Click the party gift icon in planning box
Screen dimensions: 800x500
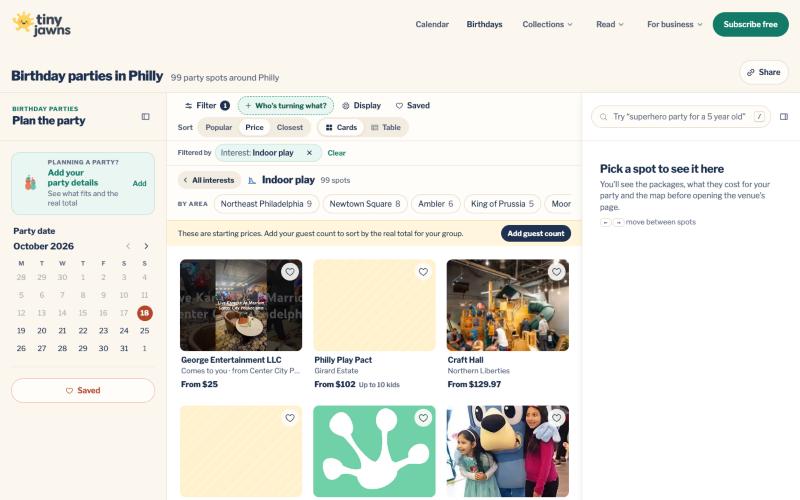31,183
